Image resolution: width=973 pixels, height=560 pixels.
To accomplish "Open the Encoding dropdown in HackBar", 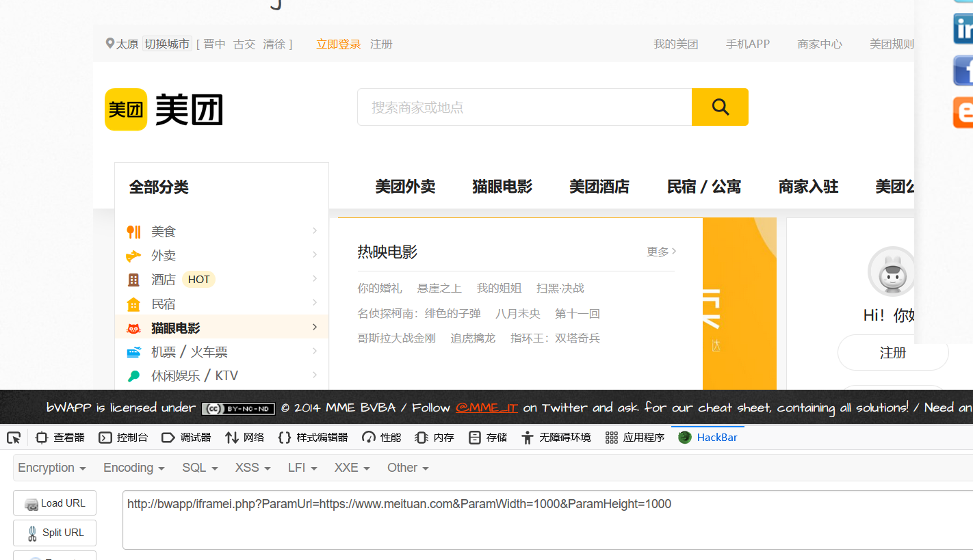I will pyautogui.click(x=134, y=468).
